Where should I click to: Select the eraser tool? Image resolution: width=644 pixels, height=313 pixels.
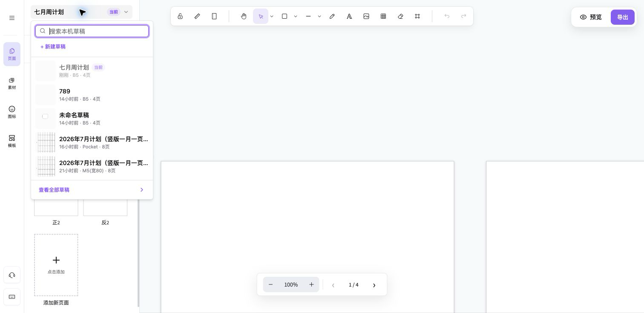[x=400, y=16]
